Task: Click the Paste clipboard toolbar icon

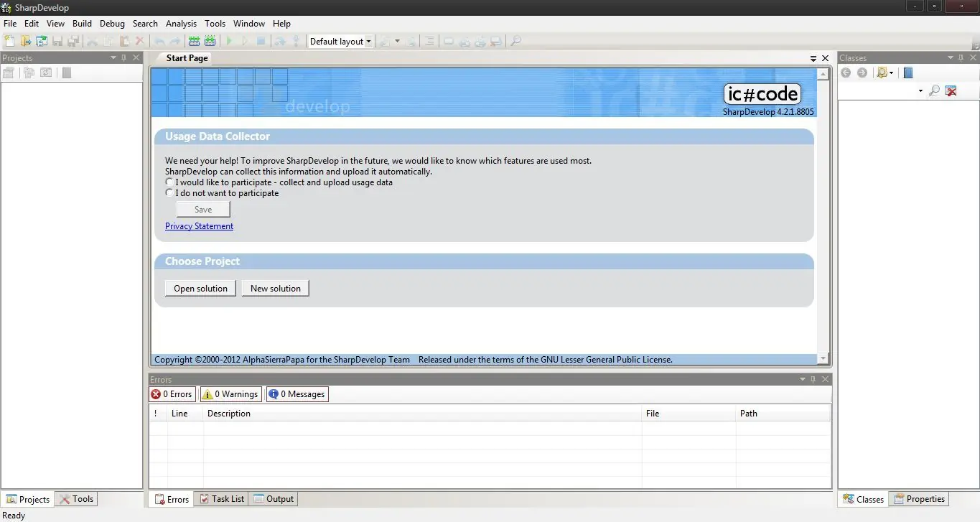Action: coord(124,42)
